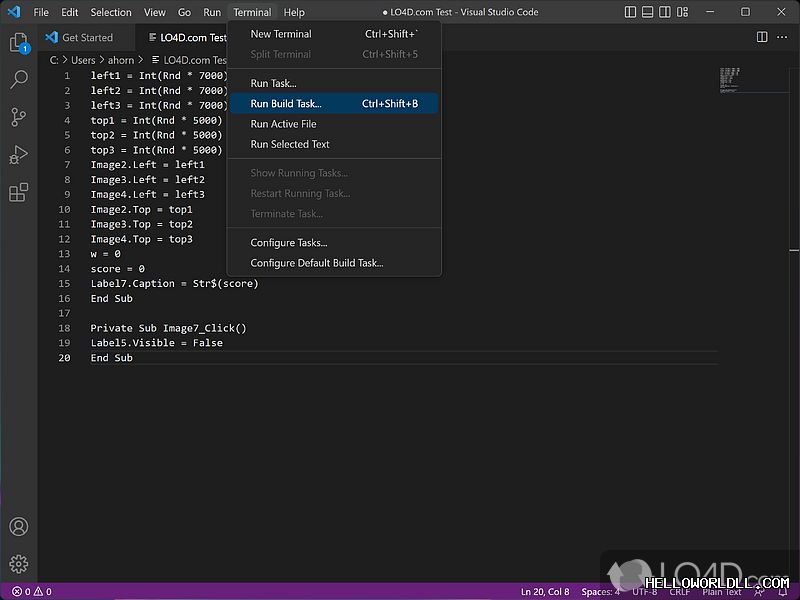Choose Run Active File entry
The width and height of the screenshot is (800, 600).
[x=334, y=124]
